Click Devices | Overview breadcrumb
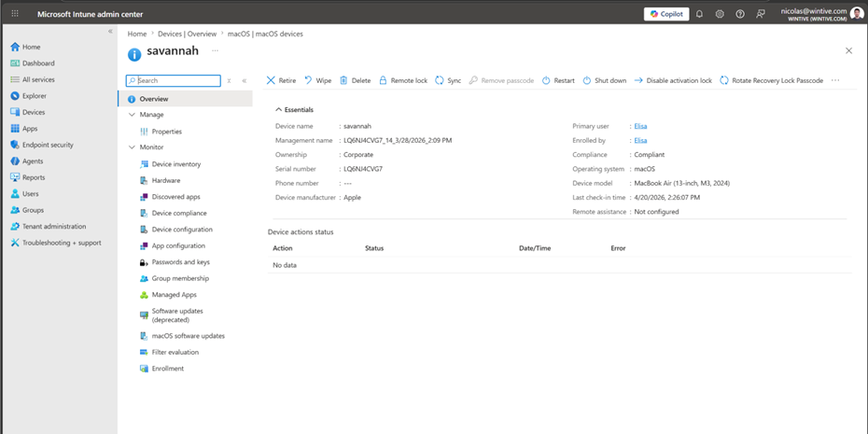This screenshot has height=434, width=868. [x=187, y=34]
